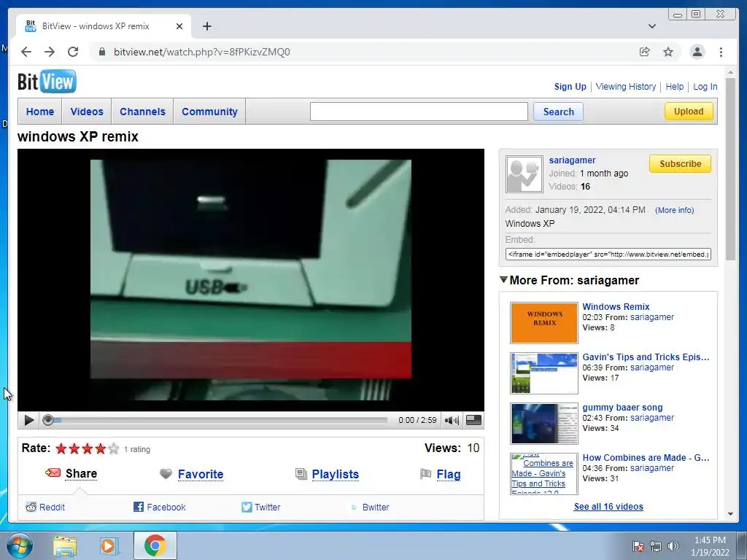
Task: Open Chrome profile avatar menu
Action: tap(697, 52)
